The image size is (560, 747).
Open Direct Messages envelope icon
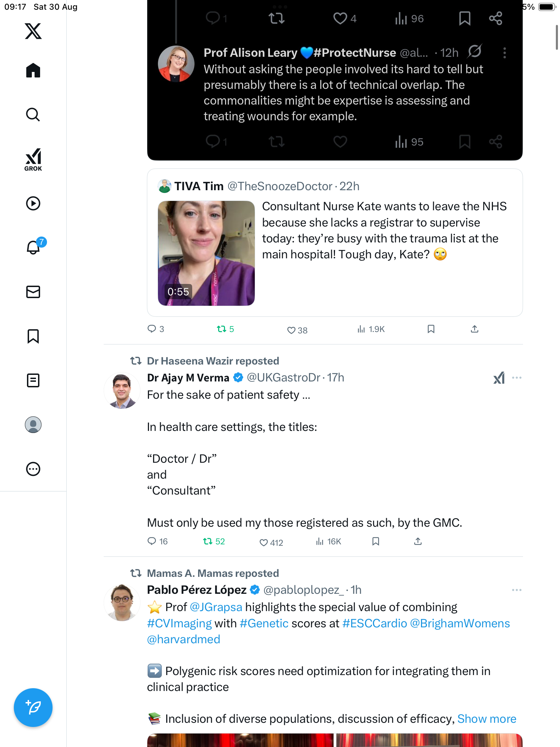[x=33, y=292]
